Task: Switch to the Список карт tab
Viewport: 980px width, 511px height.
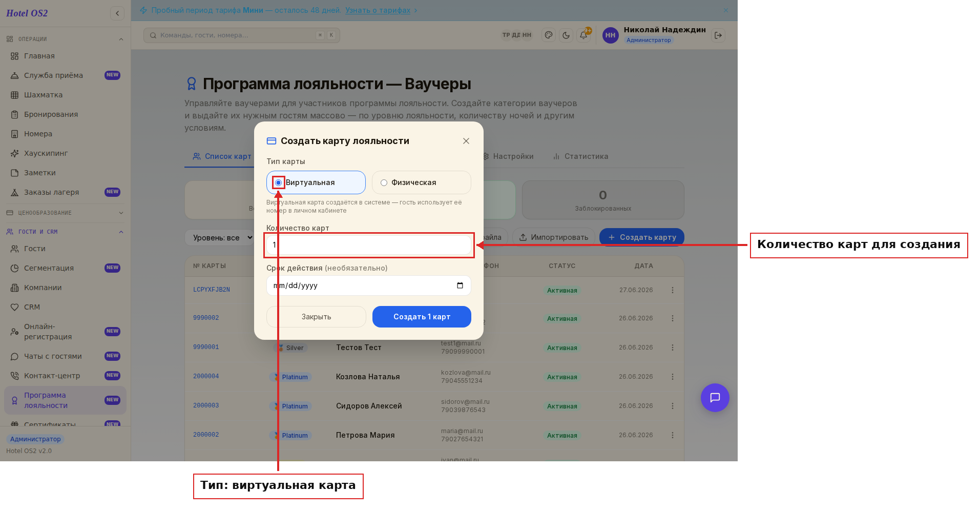Action: click(x=222, y=156)
